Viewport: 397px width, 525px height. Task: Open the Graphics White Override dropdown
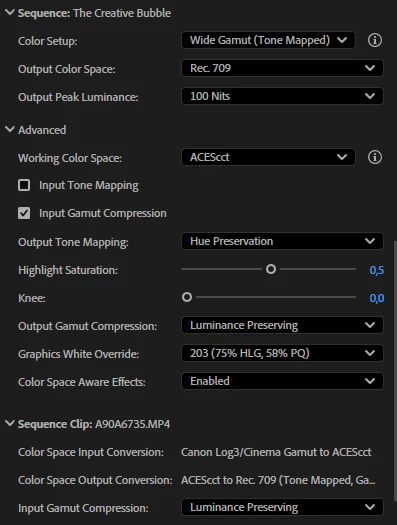[282, 353]
